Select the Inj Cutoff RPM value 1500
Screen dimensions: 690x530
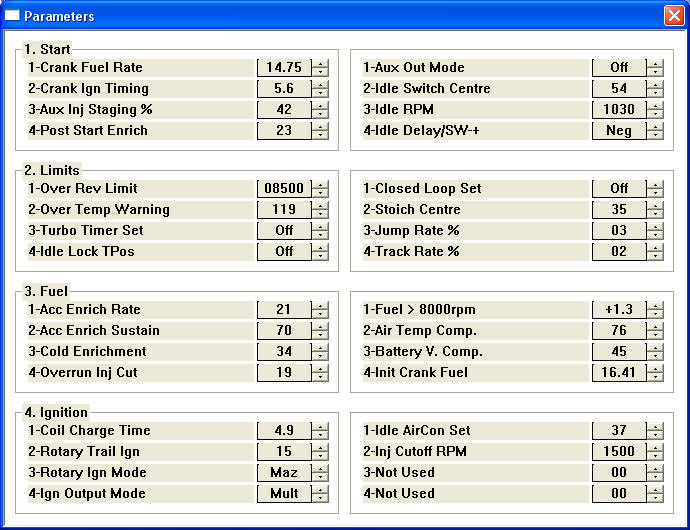[x=619, y=452]
